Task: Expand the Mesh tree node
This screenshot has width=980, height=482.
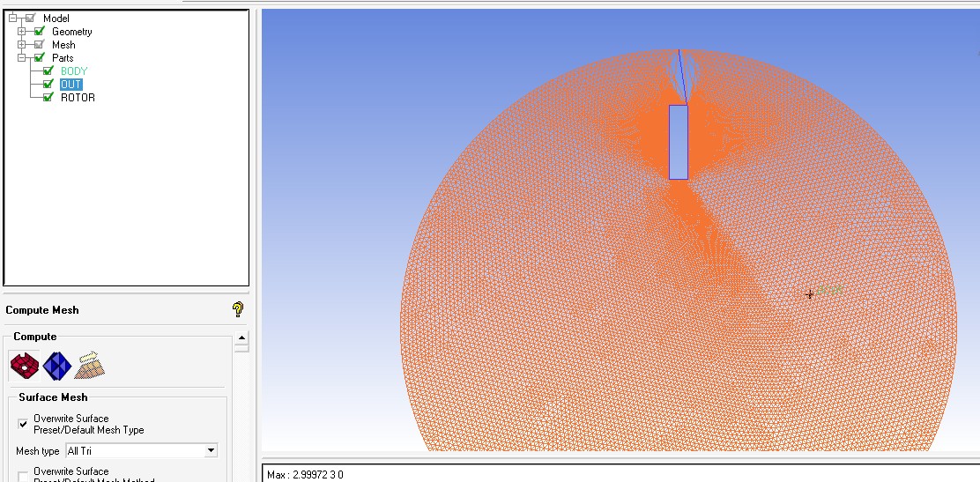Action: point(22,45)
